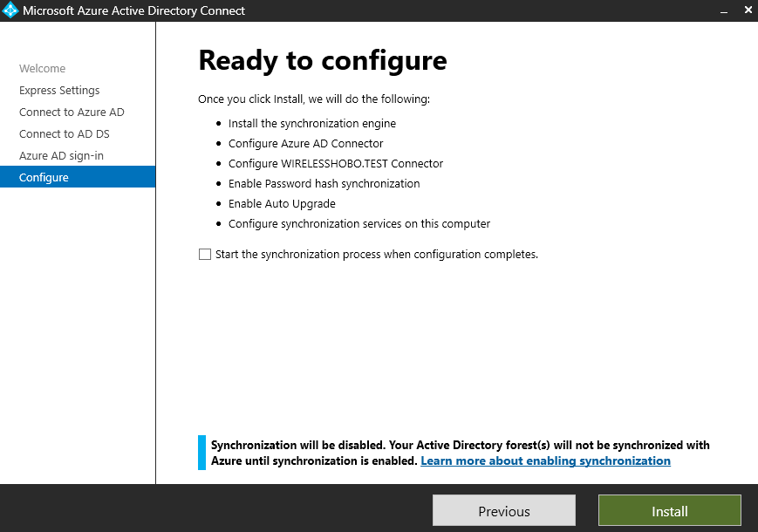Viewport: 758px width, 532px height.
Task: Click the blue information bar marker
Action: click(202, 453)
